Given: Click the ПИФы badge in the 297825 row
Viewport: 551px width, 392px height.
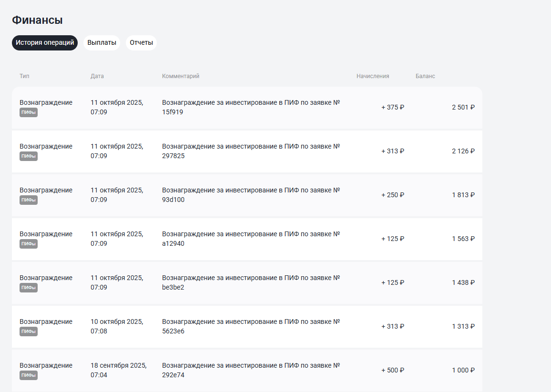Looking at the screenshot, I should tap(29, 156).
